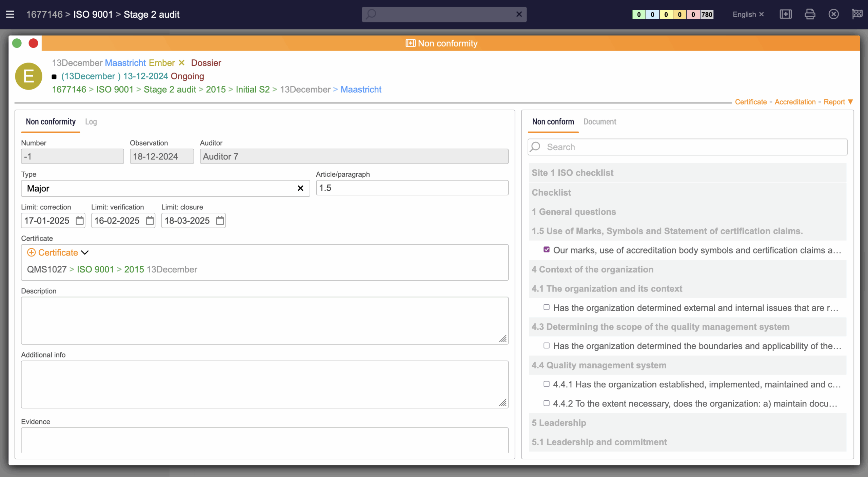The image size is (868, 477).
Task: Click the green status counter box
Action: [x=638, y=14]
